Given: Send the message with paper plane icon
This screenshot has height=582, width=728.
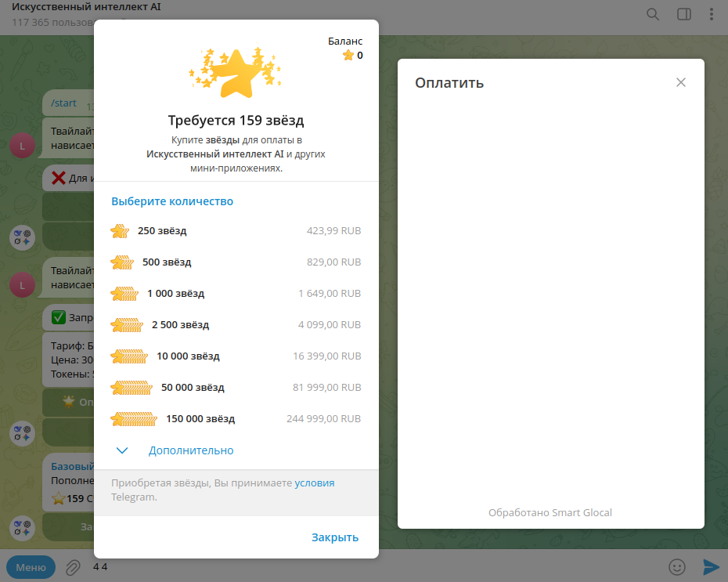Looking at the screenshot, I should tap(711, 567).
